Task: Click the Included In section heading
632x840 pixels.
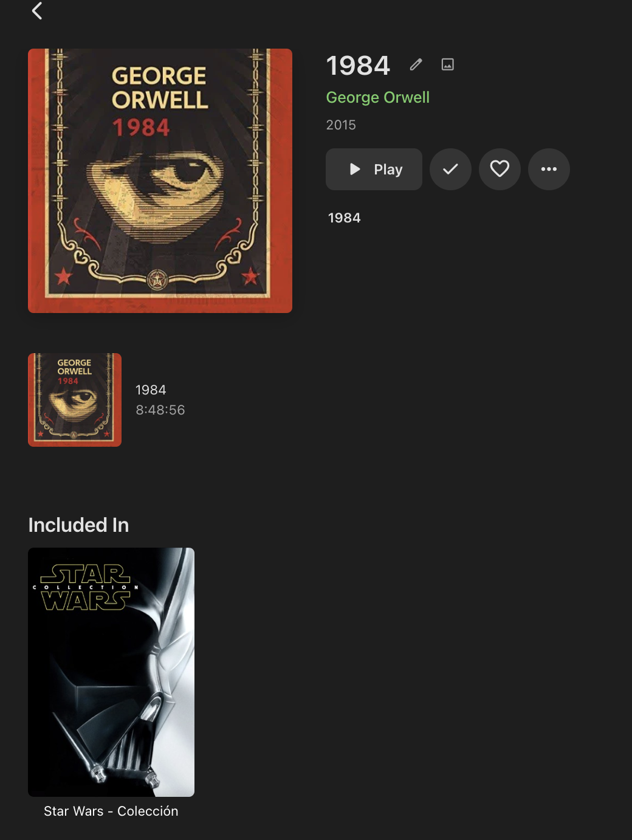Action: 78,525
